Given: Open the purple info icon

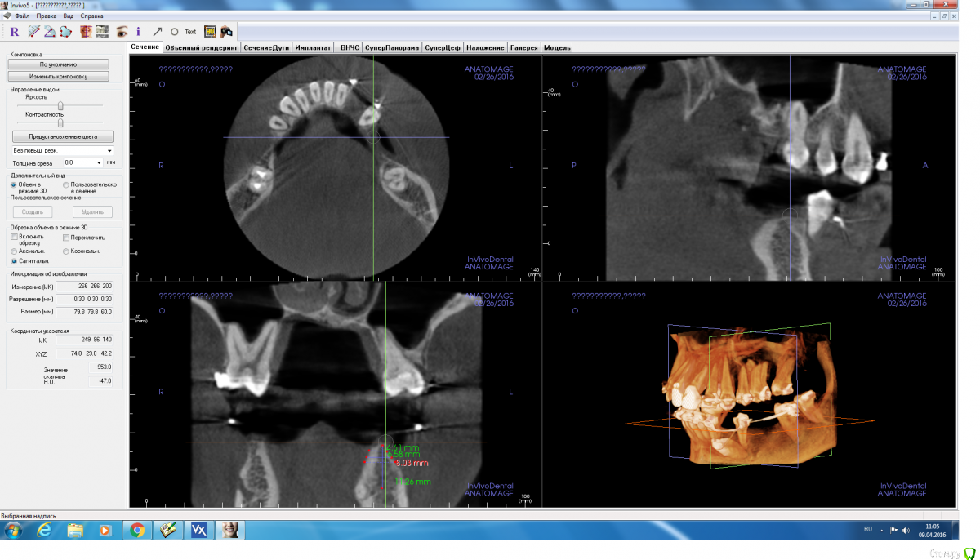Looking at the screenshot, I should 138,32.
